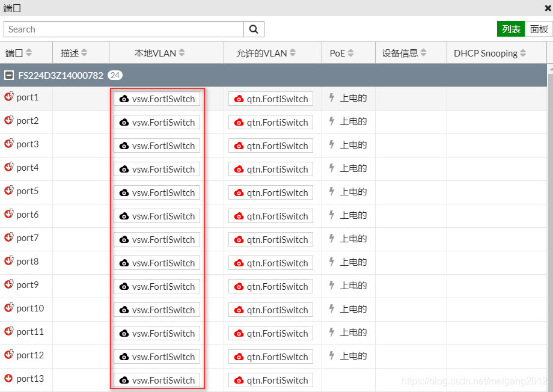
Task: Click the PoE lightning icon for port1
Action: 332,98
